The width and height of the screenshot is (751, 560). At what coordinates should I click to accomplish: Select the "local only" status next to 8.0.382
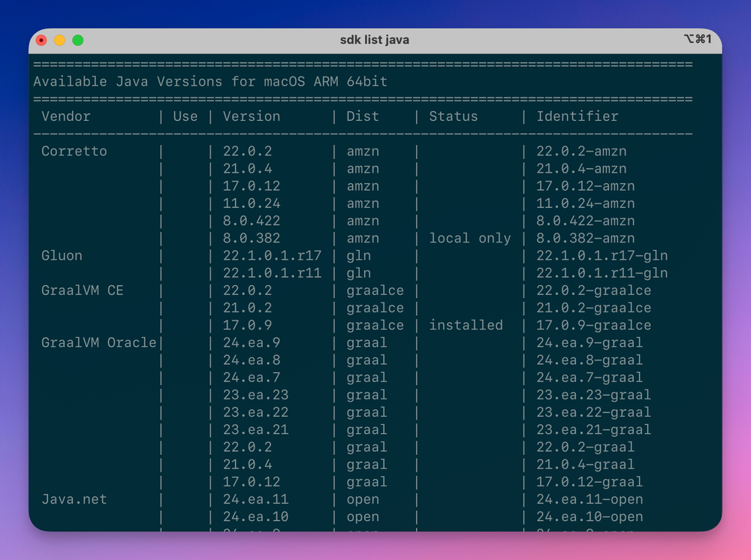pos(470,238)
